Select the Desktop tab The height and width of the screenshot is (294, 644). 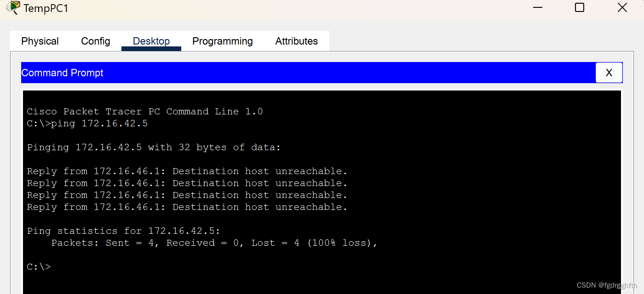click(151, 41)
